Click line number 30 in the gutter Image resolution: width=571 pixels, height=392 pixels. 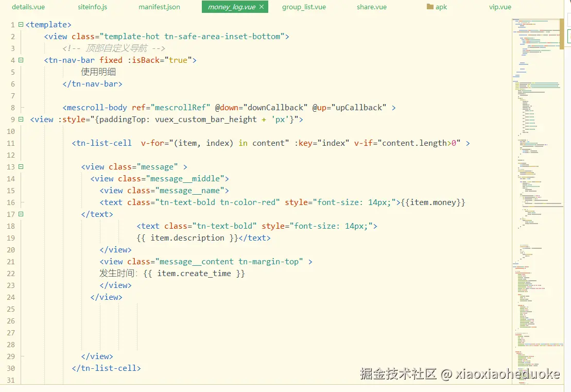11,368
